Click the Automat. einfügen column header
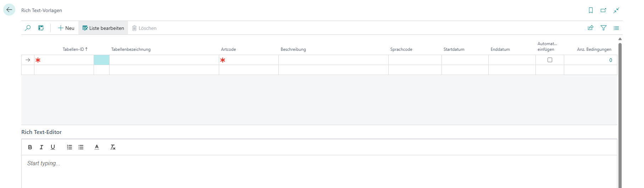Screen dimensions: 644x188 [547, 47]
